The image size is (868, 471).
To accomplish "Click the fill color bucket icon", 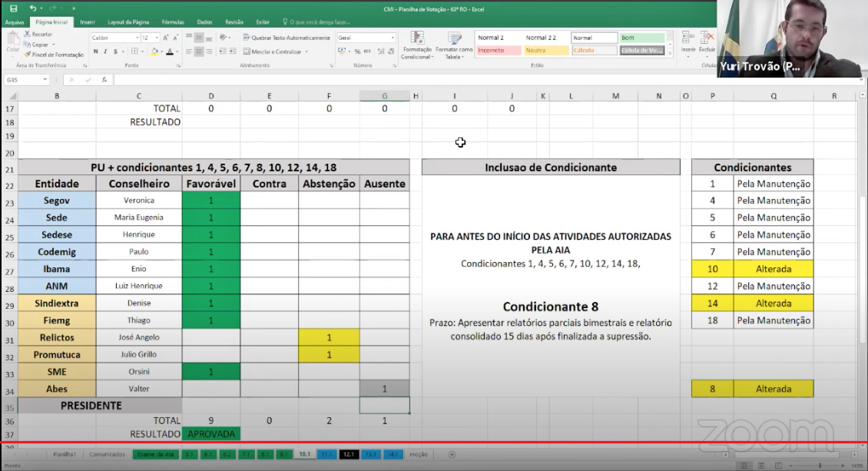I will click(x=154, y=51).
